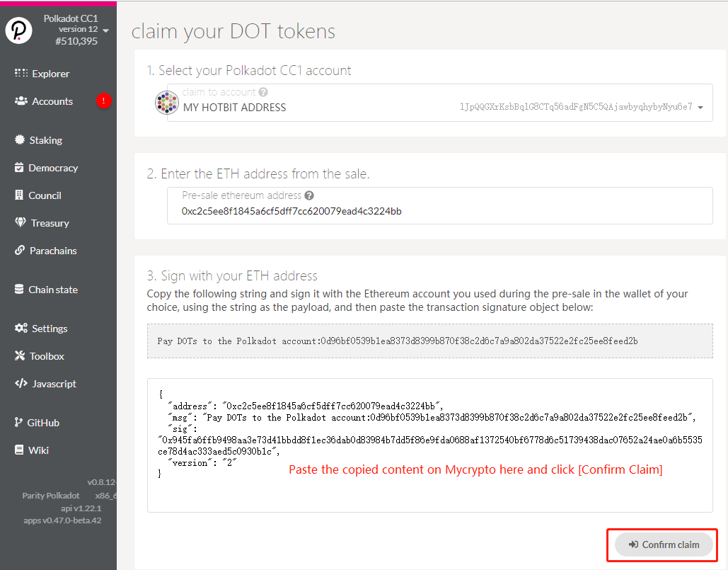728x570 pixels.
Task: Click help icon beside Pre-sale ethereum address
Action: [x=309, y=195]
